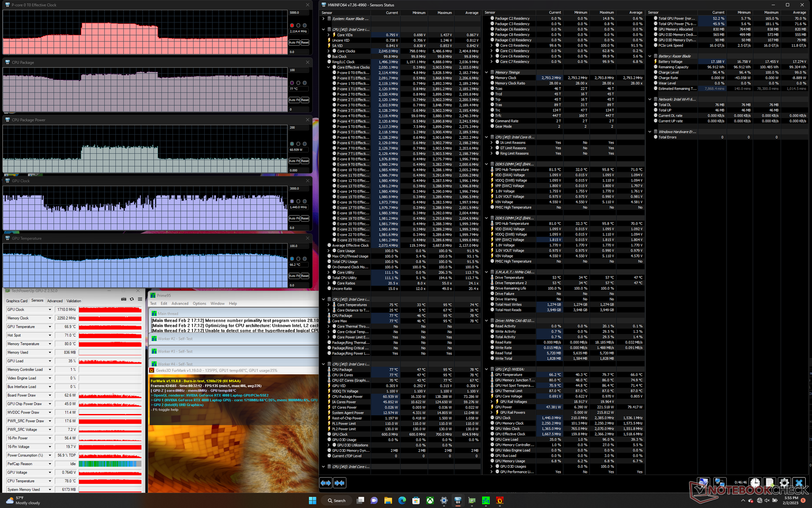Edit 3000.0 max value in GPU Clock graph
The image size is (812, 508).
(x=299, y=189)
